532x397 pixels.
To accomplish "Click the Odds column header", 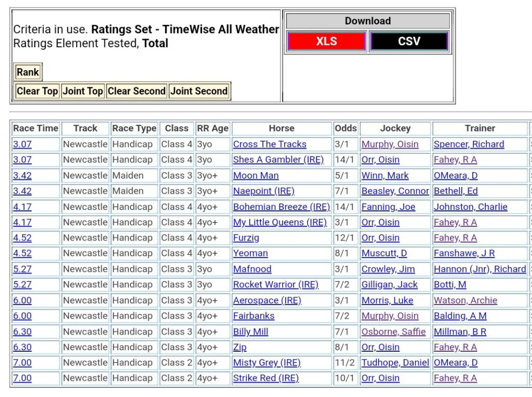I will pyautogui.click(x=346, y=128).
